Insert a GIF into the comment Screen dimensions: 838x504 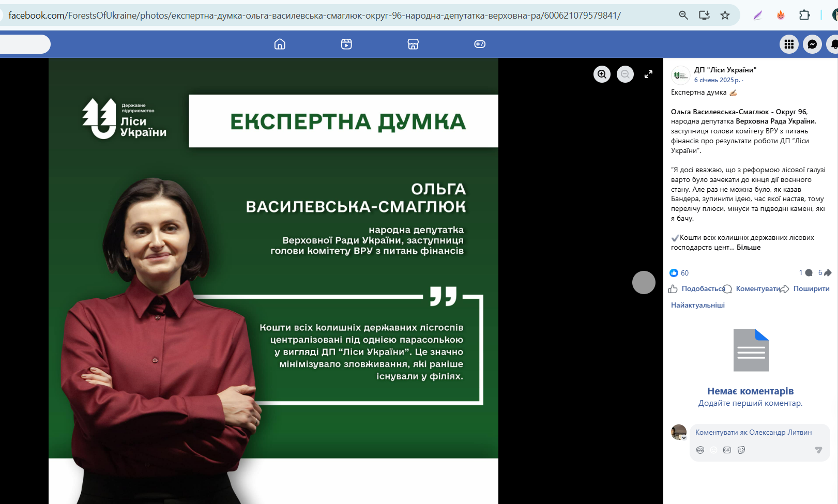click(728, 450)
